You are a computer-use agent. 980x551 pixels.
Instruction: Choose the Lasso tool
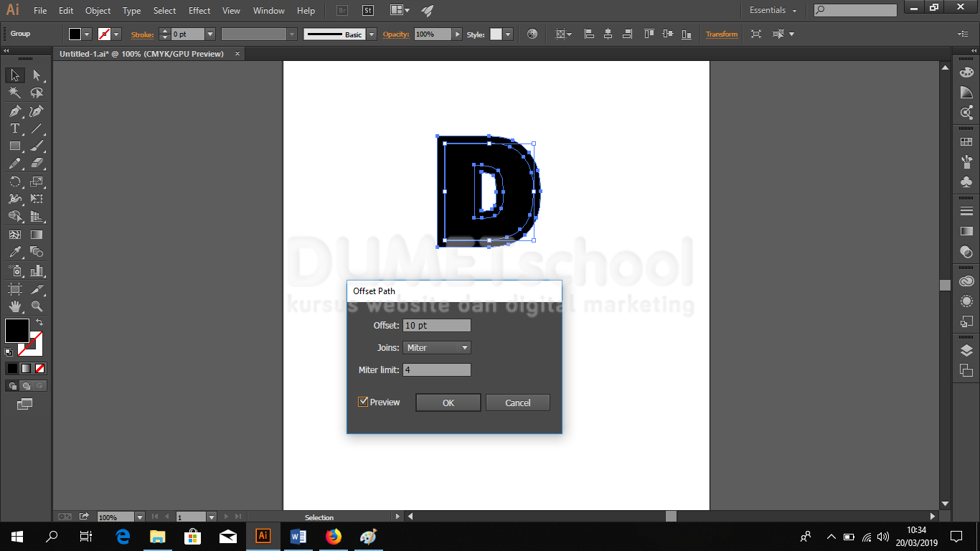click(x=37, y=93)
